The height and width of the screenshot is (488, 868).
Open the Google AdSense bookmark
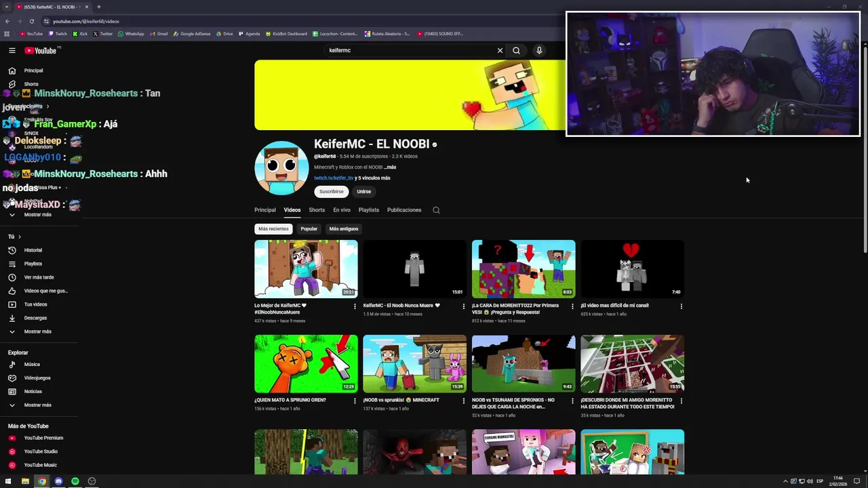pyautogui.click(x=192, y=34)
